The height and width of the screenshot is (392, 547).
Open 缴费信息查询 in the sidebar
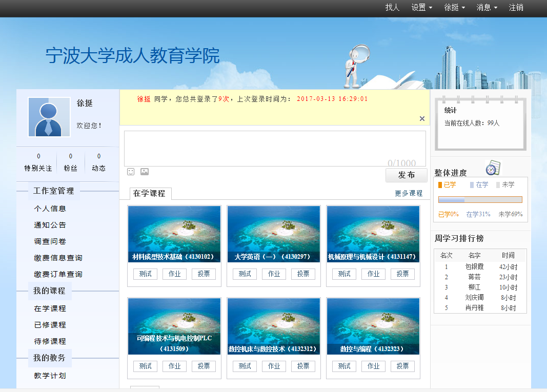coord(58,258)
